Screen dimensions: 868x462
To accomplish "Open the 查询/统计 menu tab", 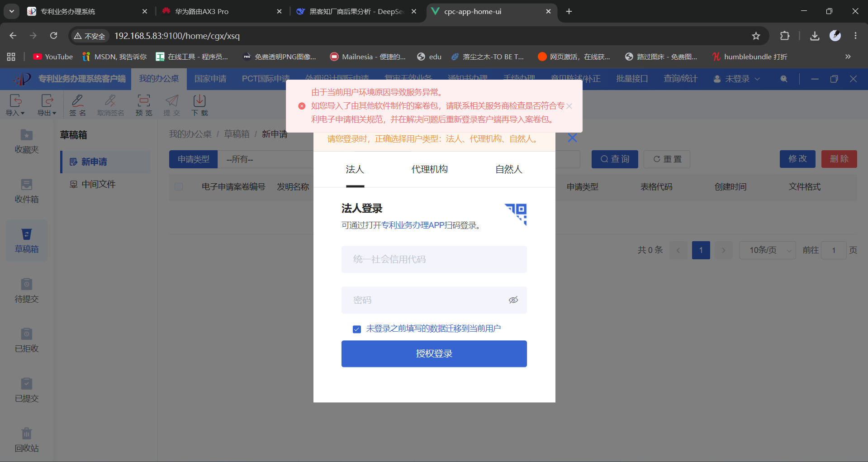I will [680, 79].
